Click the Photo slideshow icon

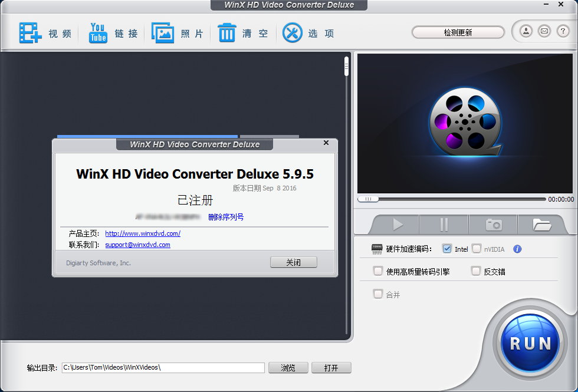(163, 33)
